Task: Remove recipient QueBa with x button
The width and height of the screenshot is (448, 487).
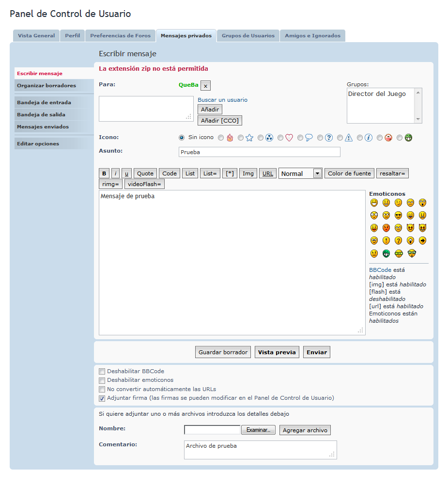Action: (205, 85)
